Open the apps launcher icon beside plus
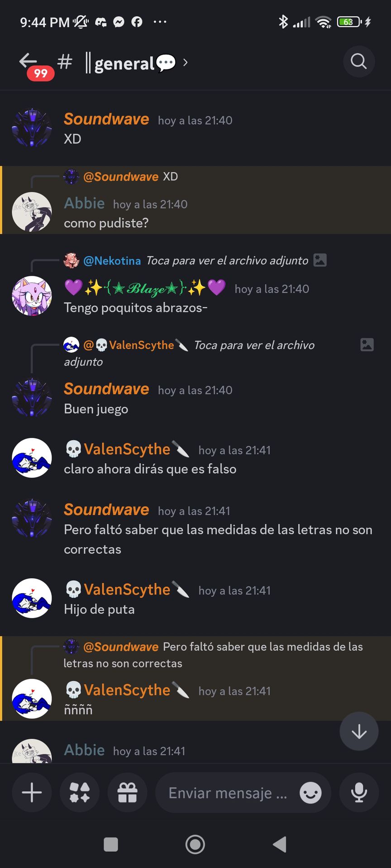 pos(80,793)
